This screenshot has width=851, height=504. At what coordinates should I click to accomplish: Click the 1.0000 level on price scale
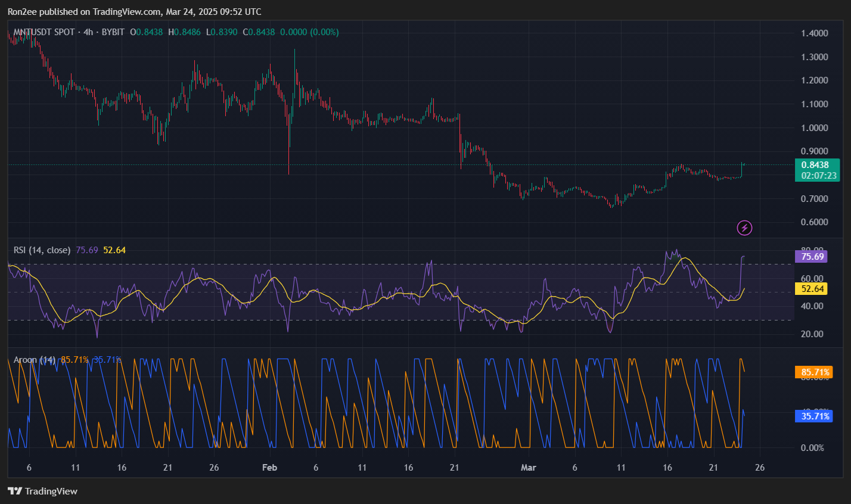pyautogui.click(x=814, y=127)
